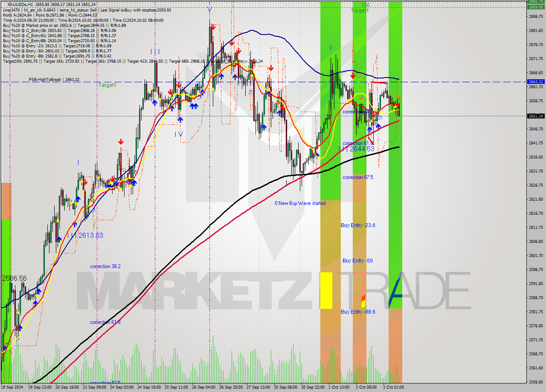546x392 pixels.
Task: Click the '2613.83' price annotation
Action: pyautogui.click(x=90, y=235)
